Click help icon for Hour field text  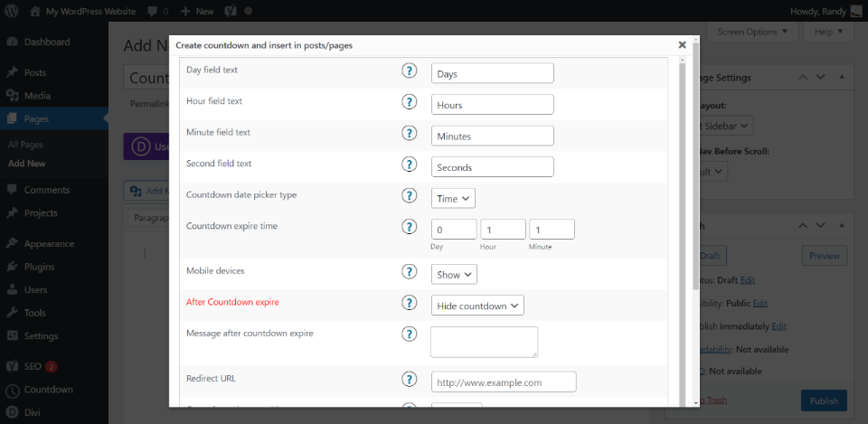click(409, 102)
